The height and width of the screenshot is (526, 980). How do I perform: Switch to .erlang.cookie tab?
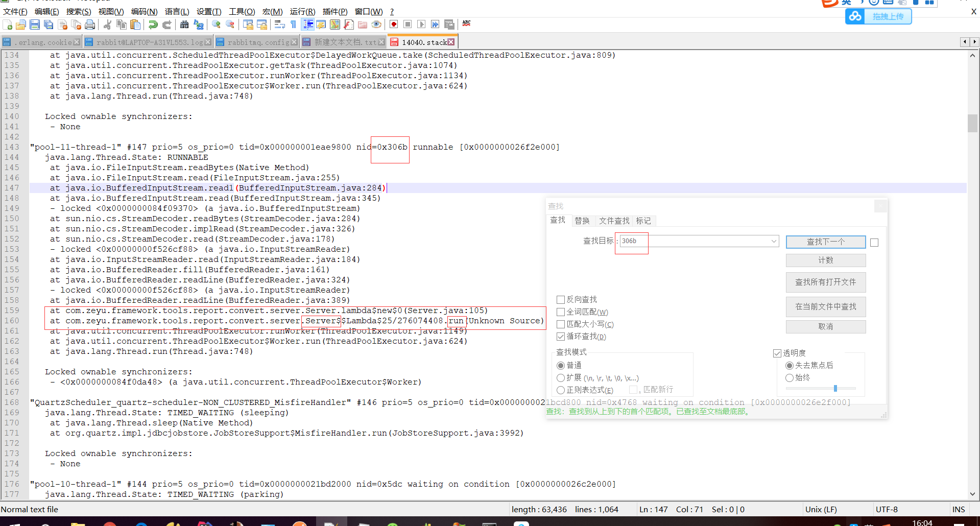click(x=41, y=42)
